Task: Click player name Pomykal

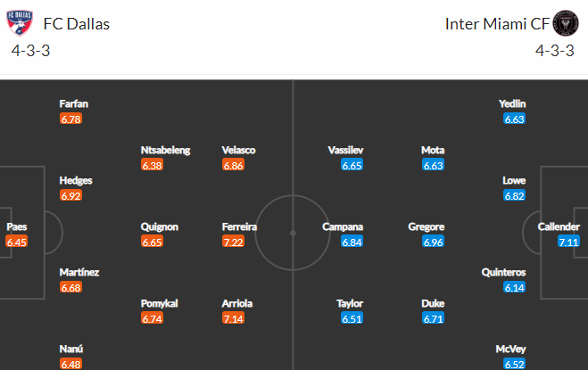Action: [159, 304]
